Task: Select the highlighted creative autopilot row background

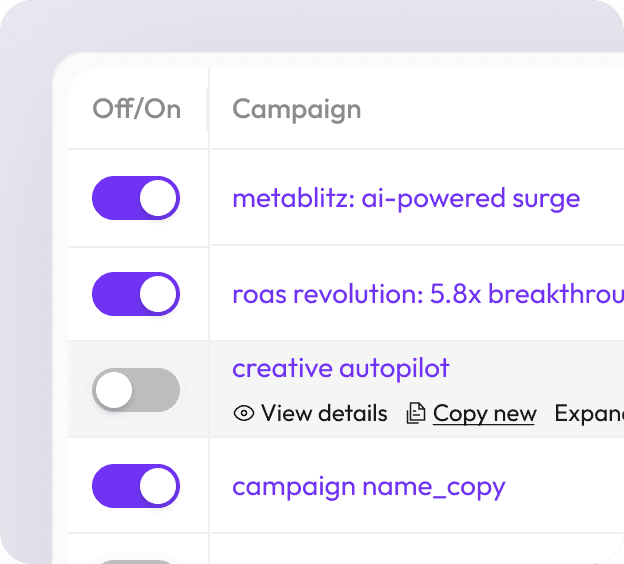Action: pos(346,389)
